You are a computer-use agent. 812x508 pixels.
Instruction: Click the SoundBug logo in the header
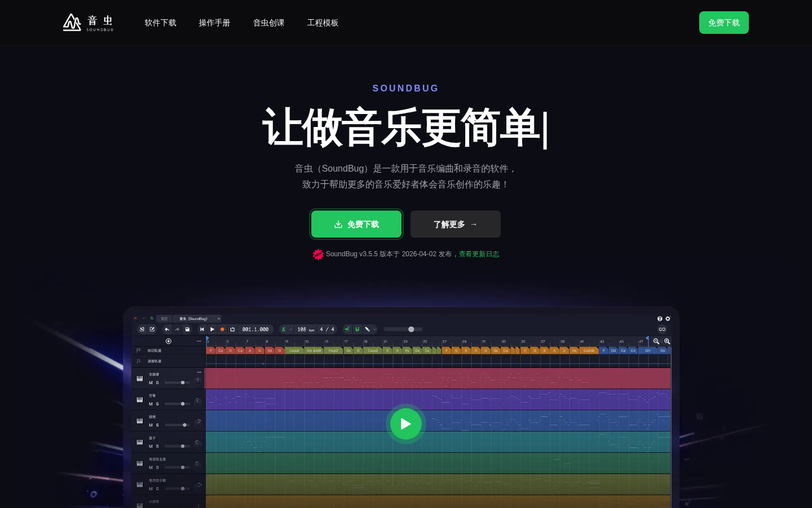88,23
